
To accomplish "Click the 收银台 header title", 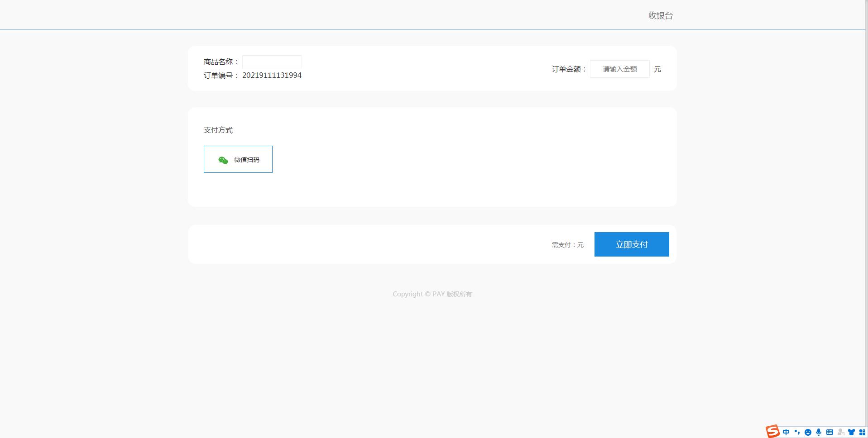I will [661, 15].
